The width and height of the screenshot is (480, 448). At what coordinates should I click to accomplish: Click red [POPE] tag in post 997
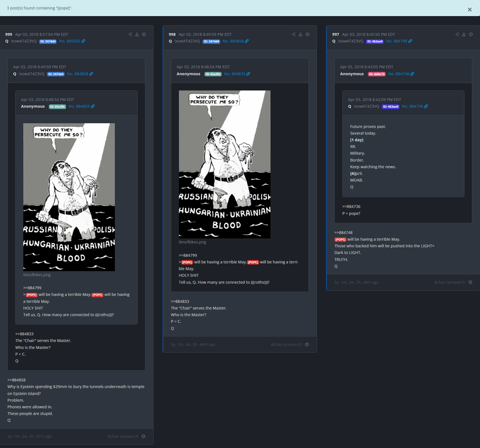point(340,240)
